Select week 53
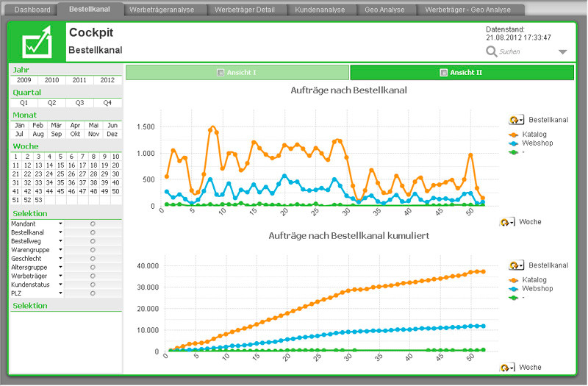 click(x=39, y=200)
